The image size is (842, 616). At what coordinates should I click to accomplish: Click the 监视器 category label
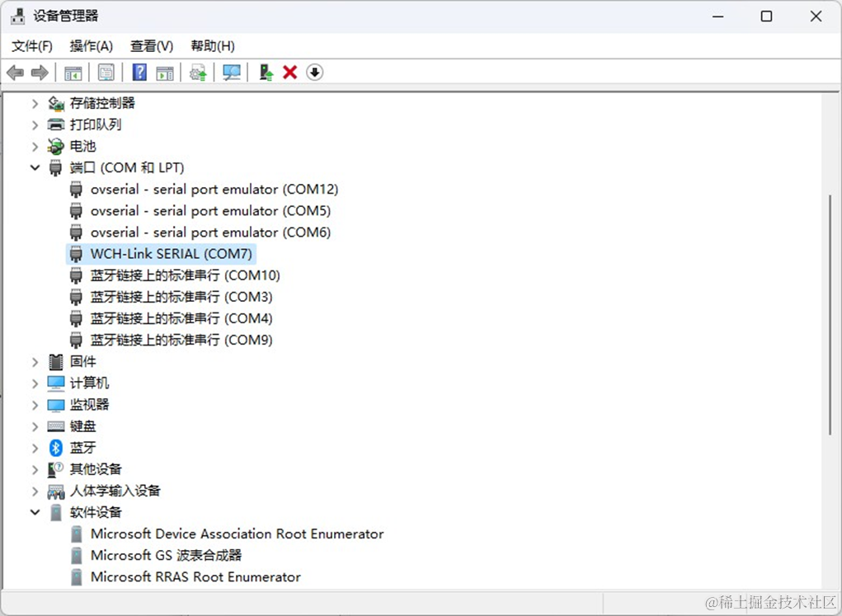pyautogui.click(x=90, y=404)
